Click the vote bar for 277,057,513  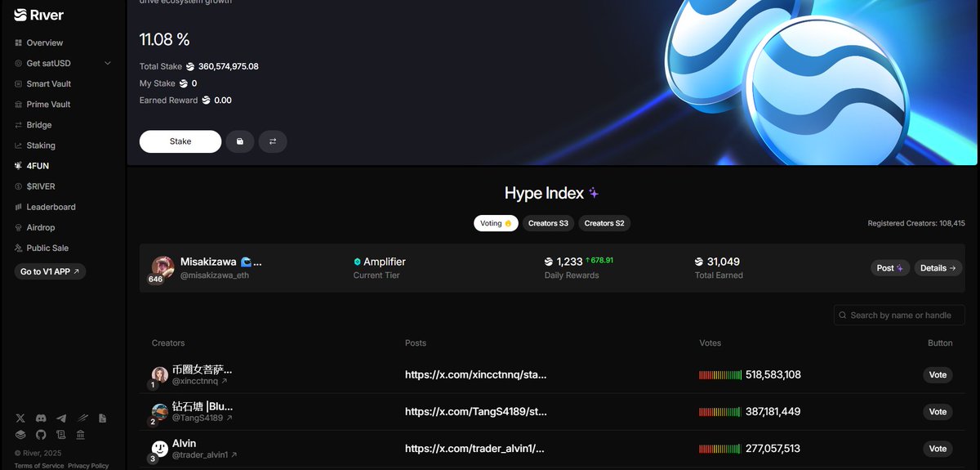click(x=720, y=449)
